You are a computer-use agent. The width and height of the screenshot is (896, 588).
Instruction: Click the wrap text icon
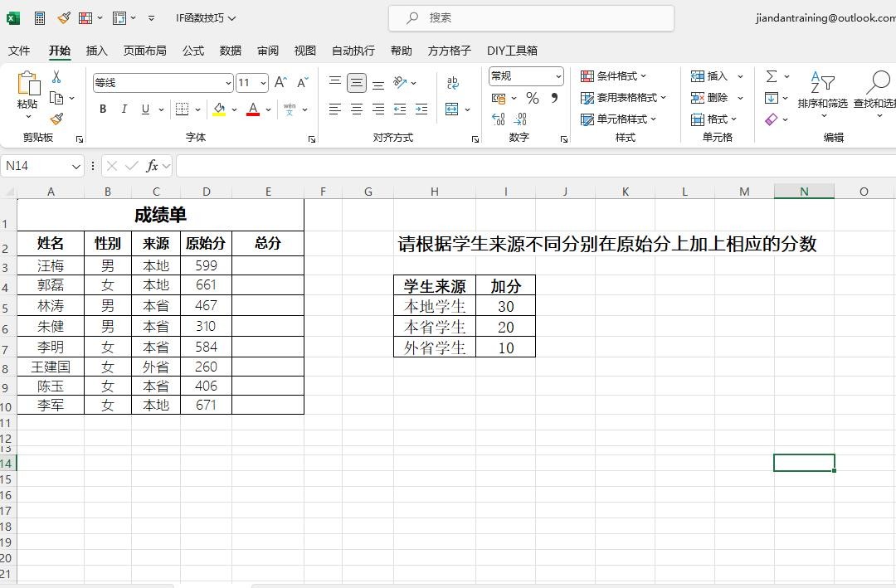(453, 82)
